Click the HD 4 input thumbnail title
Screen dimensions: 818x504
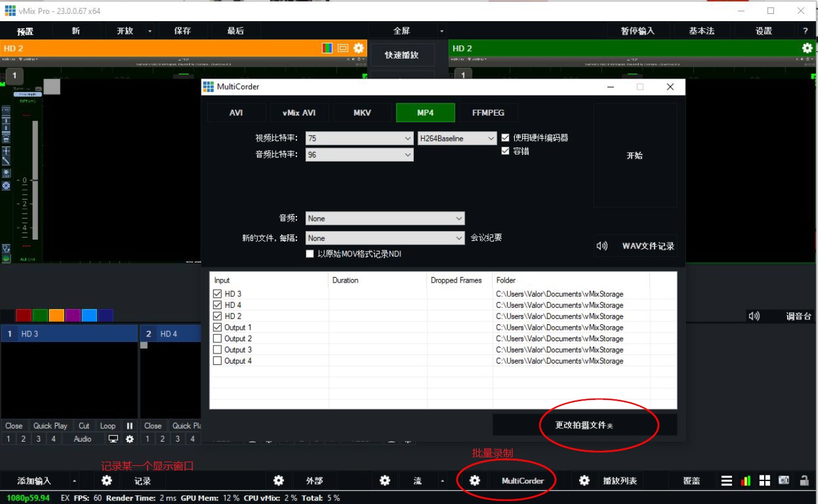tap(171, 334)
